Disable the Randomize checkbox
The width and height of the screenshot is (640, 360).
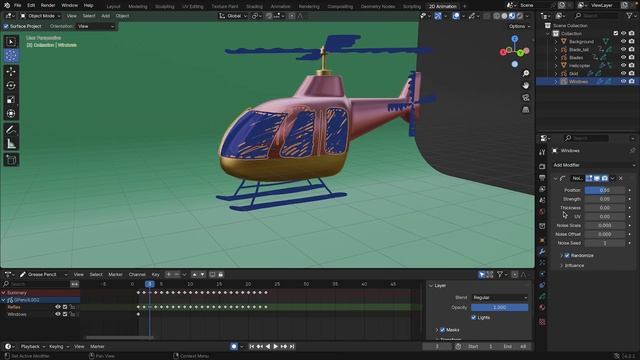pyautogui.click(x=567, y=256)
